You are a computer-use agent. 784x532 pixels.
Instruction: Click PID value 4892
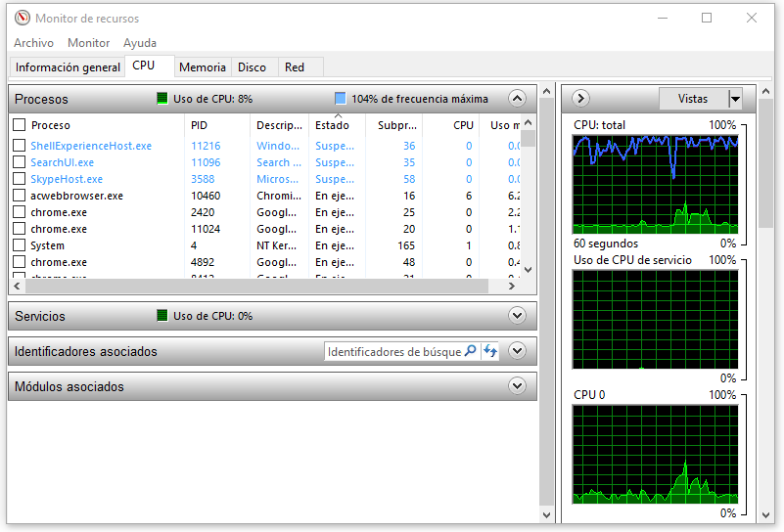pyautogui.click(x=203, y=262)
